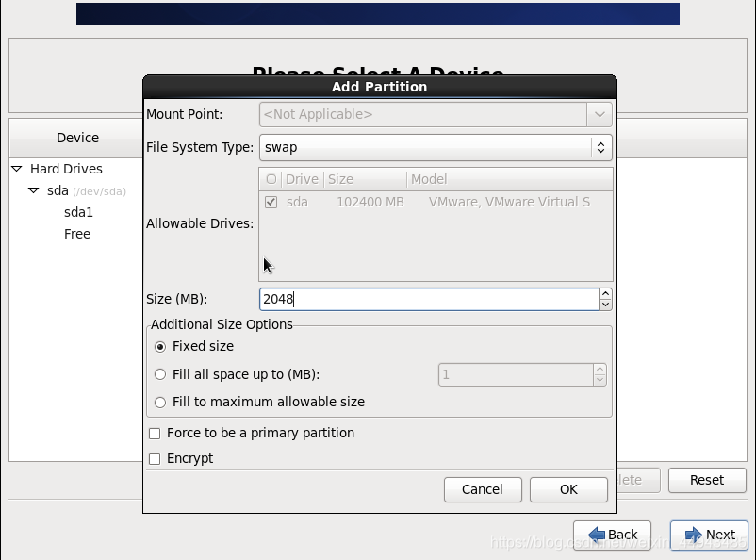Go Back to the previous step
Viewport: 756px width, 560px height.
[x=613, y=535]
